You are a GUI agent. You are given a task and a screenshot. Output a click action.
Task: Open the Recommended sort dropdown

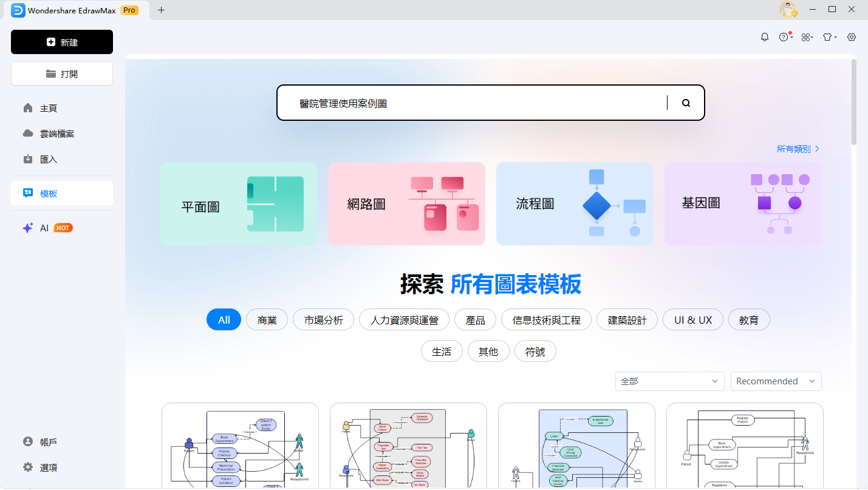[x=776, y=381]
